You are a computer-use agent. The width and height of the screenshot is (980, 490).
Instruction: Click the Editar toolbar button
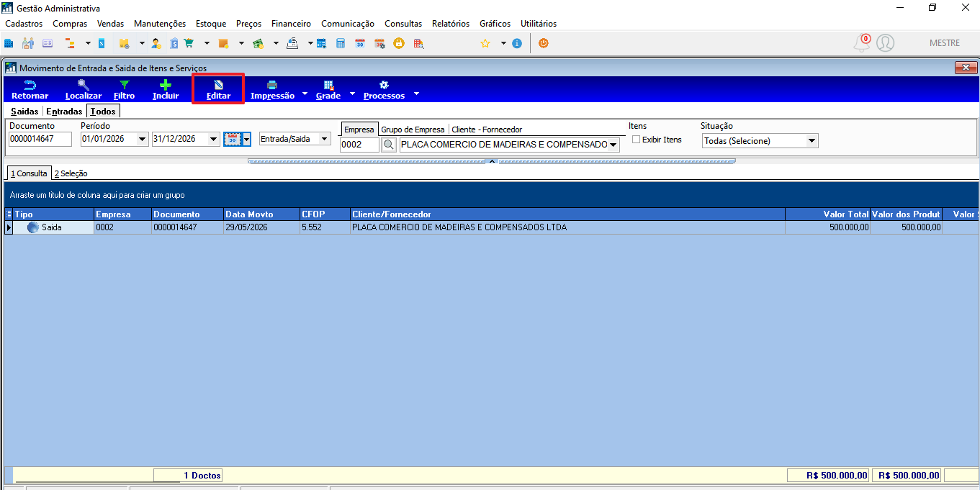[218, 89]
